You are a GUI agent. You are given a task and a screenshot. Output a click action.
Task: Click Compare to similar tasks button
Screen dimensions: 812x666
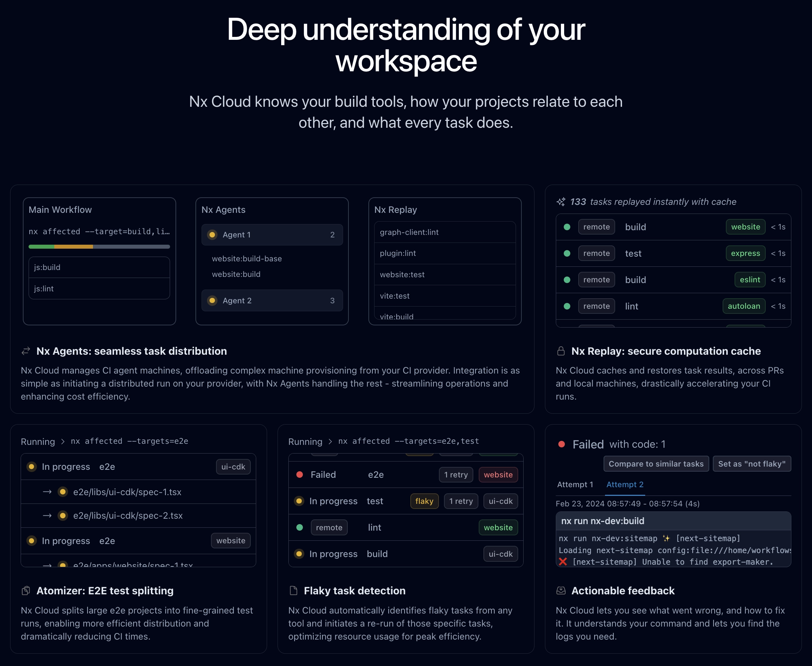pos(656,464)
